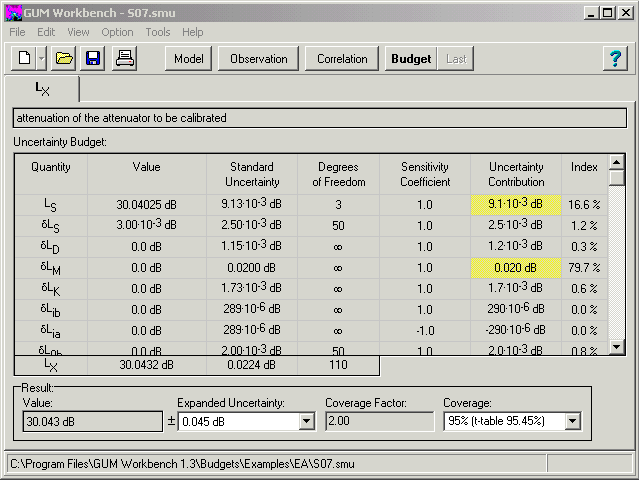Click the Standard Uncertainty column header

(x=252, y=174)
